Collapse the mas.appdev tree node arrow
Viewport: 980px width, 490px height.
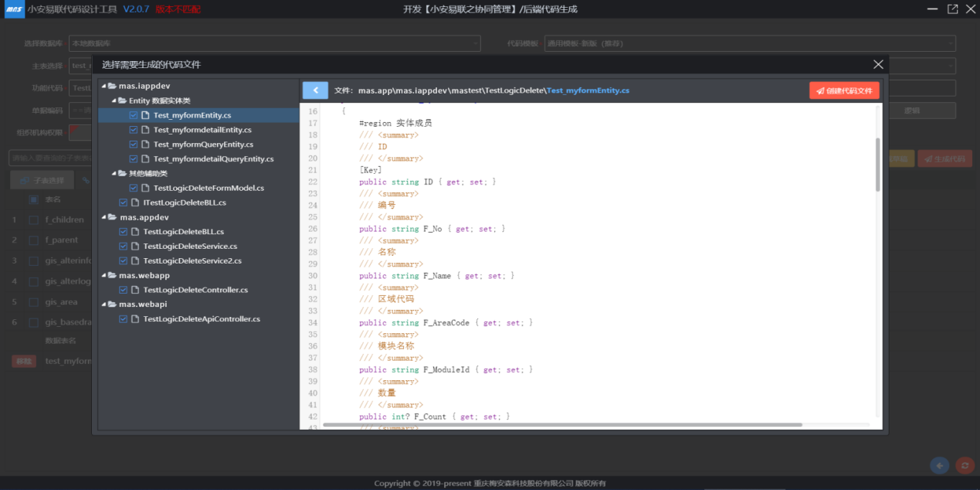[103, 218]
